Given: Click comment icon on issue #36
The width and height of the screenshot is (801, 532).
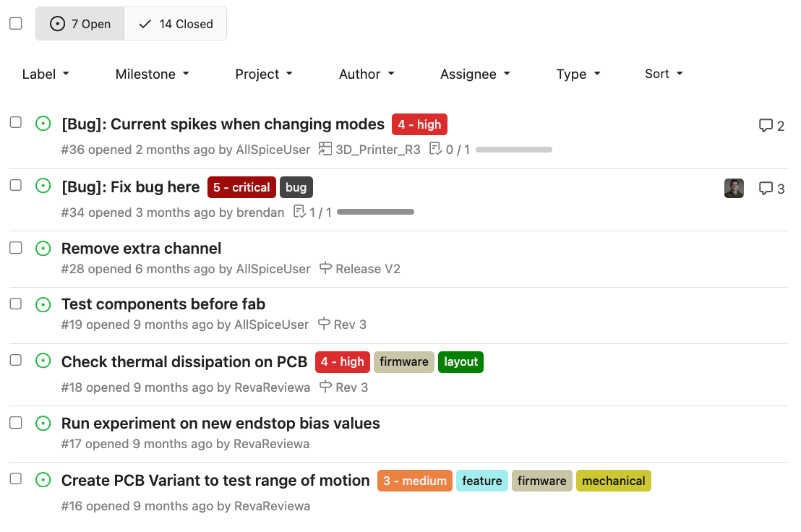Looking at the screenshot, I should coord(766,126).
